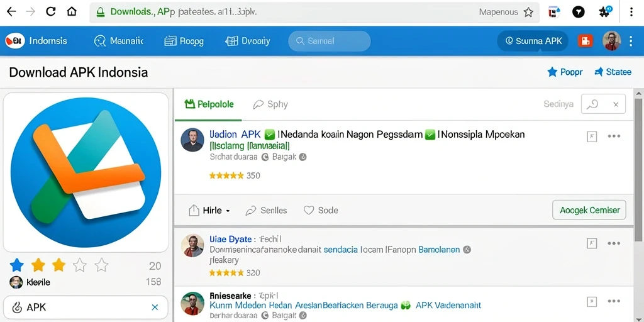Clear the APK filter with the X
Viewport: 644px width, 322px height.
pos(155,307)
